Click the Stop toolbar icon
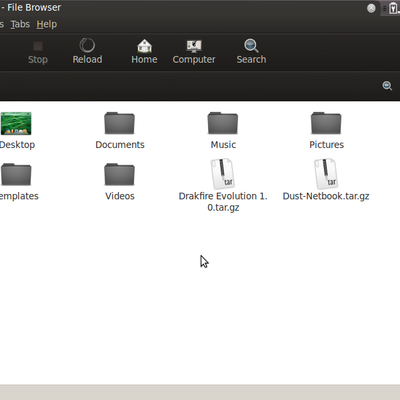This screenshot has width=400, height=400. 38,46
